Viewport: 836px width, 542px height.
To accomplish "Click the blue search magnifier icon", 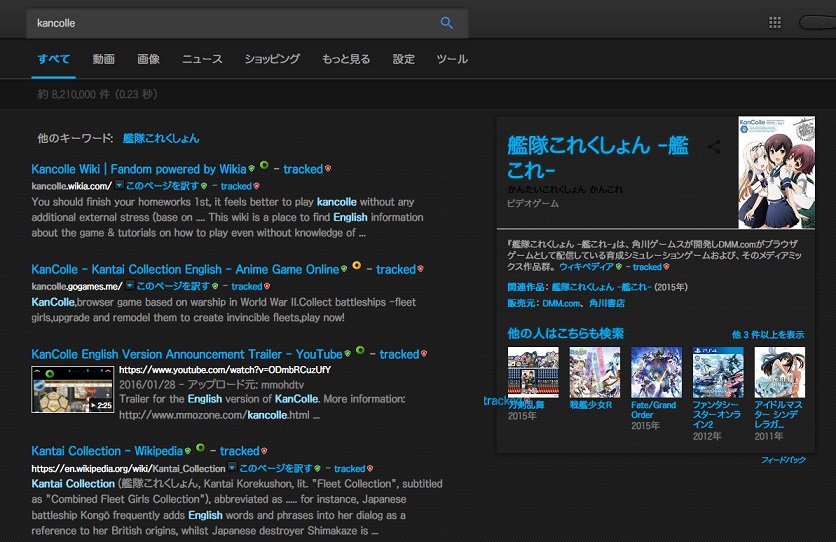I will click(447, 23).
